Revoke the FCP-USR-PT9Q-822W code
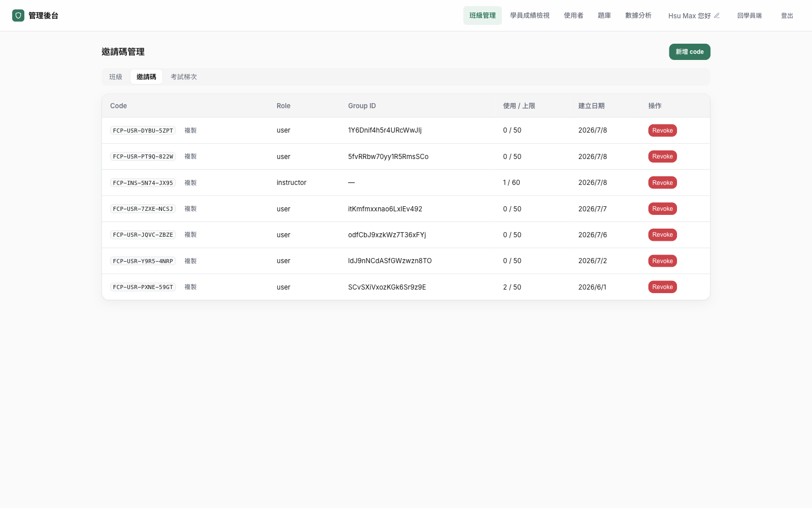 [x=662, y=156]
